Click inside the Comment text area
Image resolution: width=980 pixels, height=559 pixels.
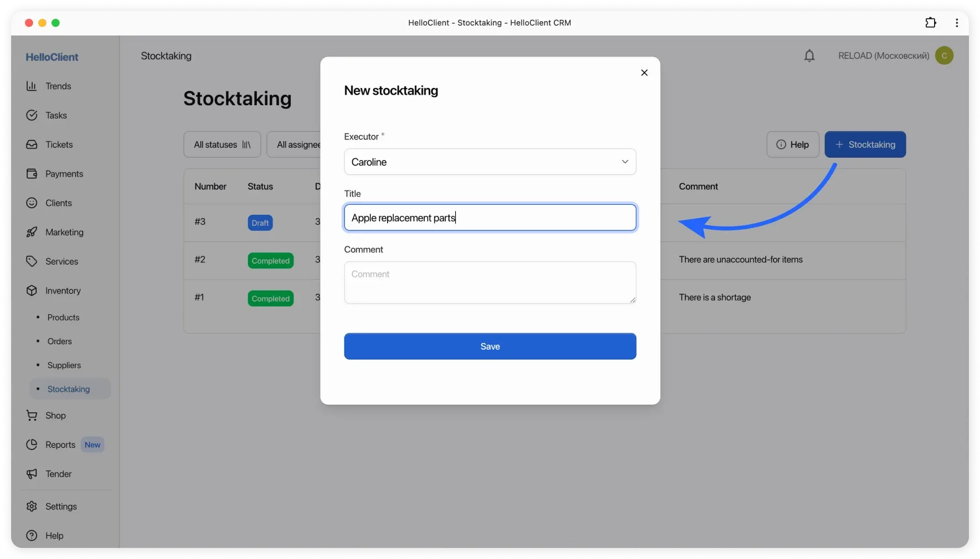(489, 282)
